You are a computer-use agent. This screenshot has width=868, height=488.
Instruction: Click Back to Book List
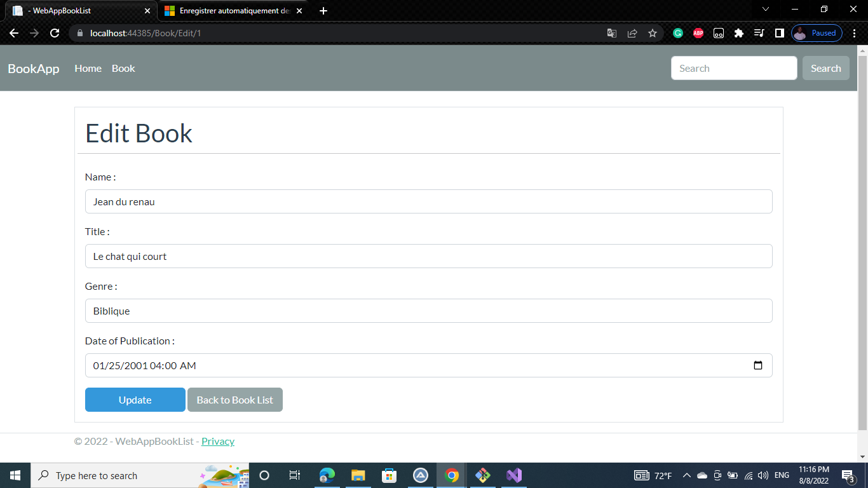tap(235, 400)
